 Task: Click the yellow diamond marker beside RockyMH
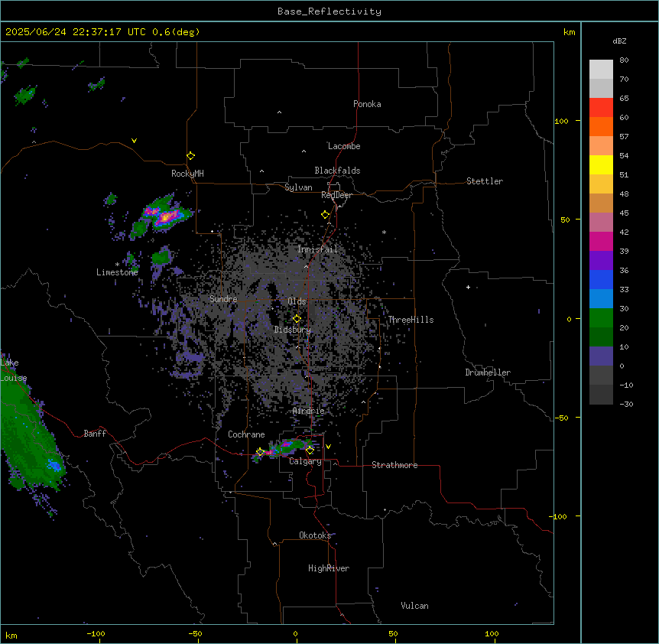(x=190, y=156)
